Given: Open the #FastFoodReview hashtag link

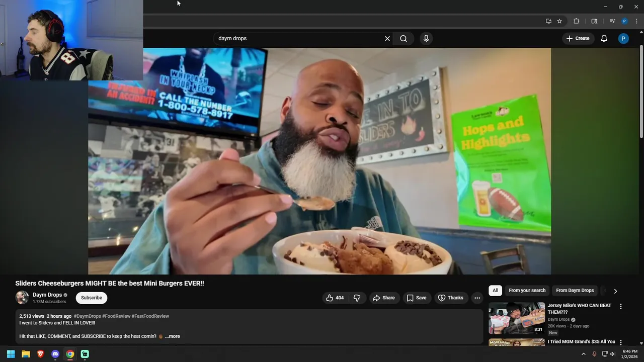Looking at the screenshot, I should (x=150, y=316).
